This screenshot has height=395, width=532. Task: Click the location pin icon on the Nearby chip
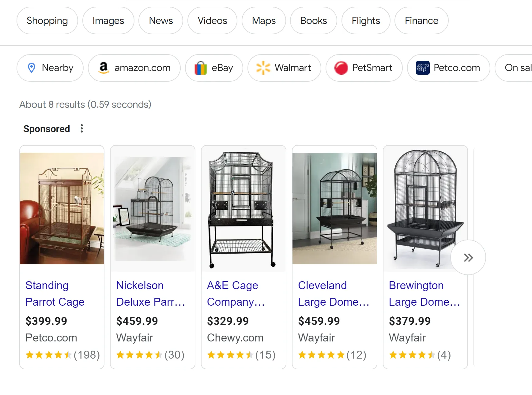[x=32, y=68]
